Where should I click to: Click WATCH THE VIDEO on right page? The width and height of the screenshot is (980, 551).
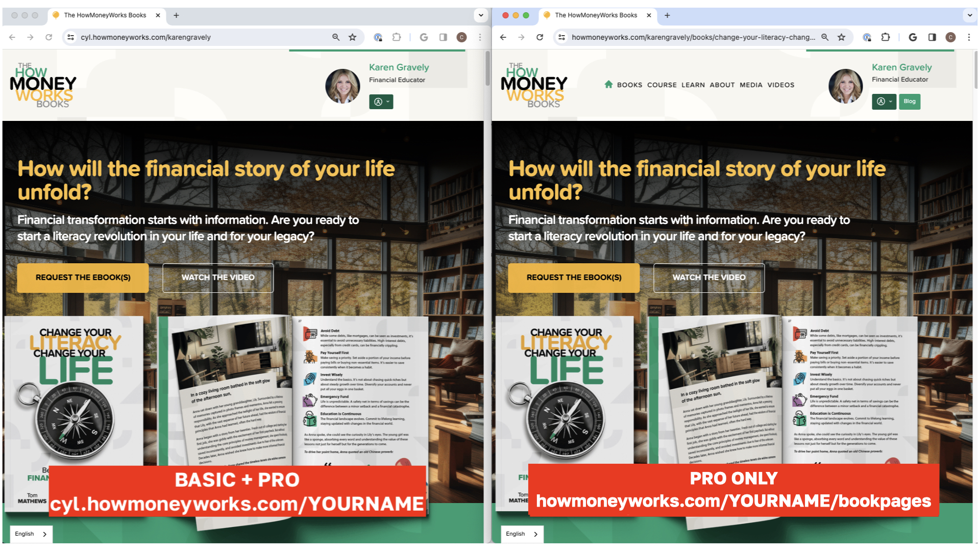709,278
